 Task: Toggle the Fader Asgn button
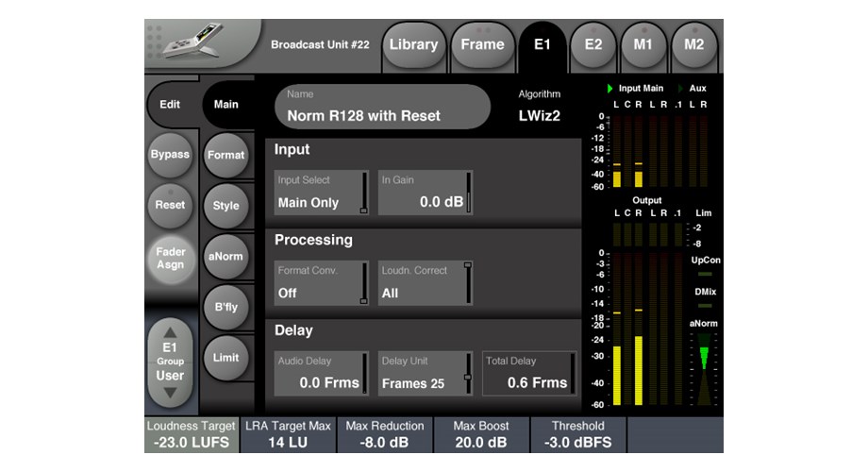click(x=170, y=259)
